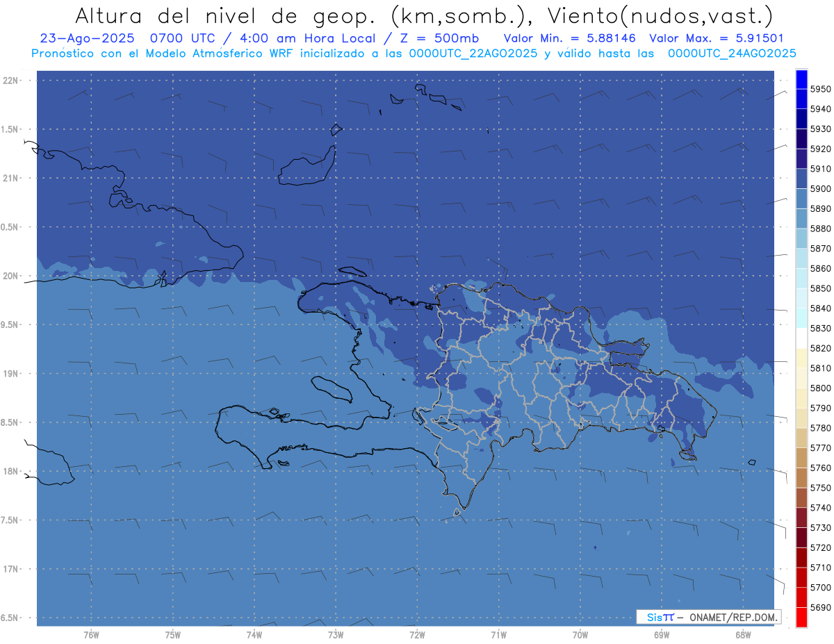Click the legend value '5750'
Screen dimensions: 834x644
click(820, 488)
